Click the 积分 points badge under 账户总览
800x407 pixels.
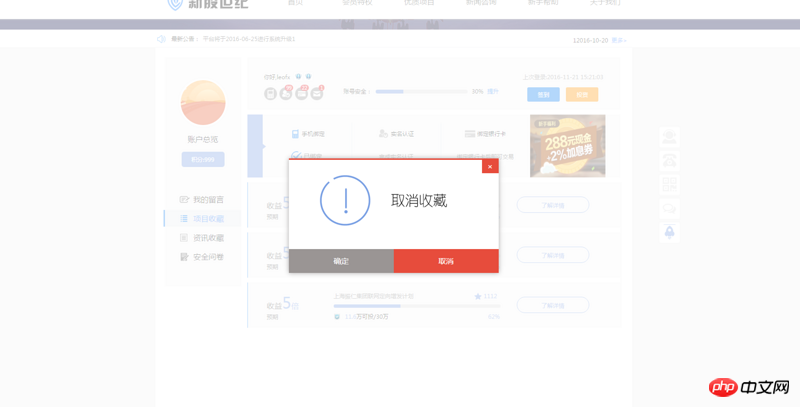[203, 159]
